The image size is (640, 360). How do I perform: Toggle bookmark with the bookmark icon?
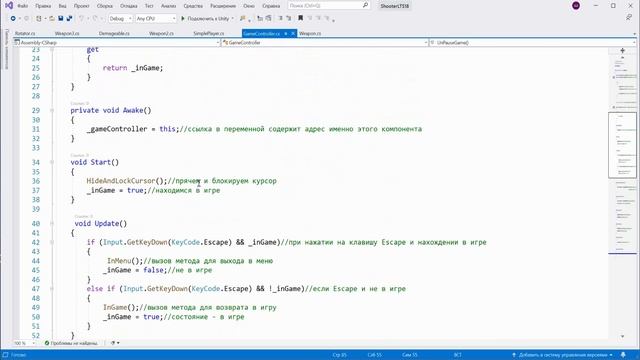(300, 18)
